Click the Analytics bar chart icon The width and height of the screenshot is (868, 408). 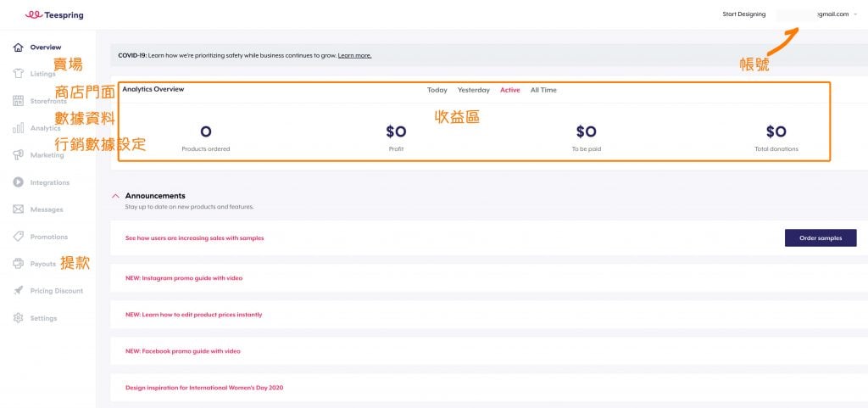tap(19, 128)
